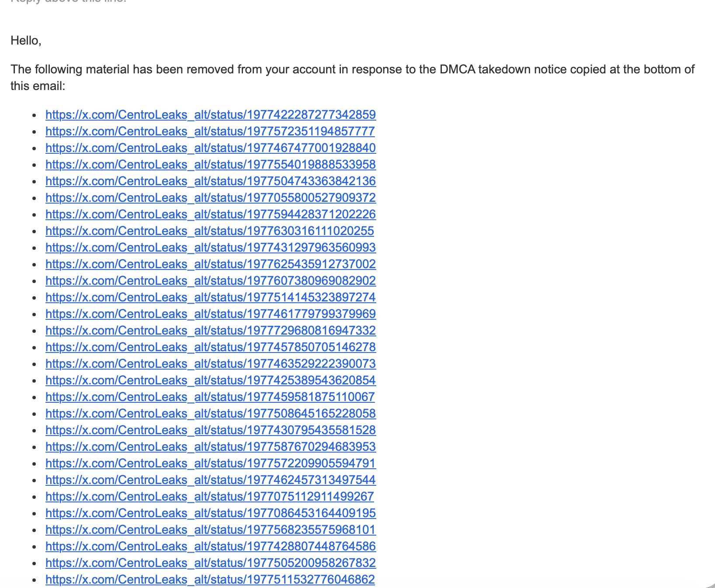The width and height of the screenshot is (715, 588).
Task: Open link ending in 1977431297963560993
Action: click(211, 248)
